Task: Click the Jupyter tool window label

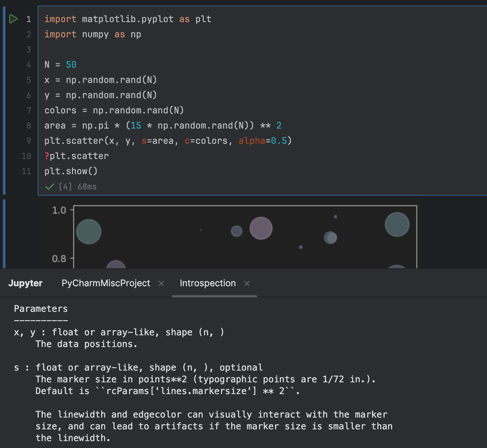Action: coord(25,283)
